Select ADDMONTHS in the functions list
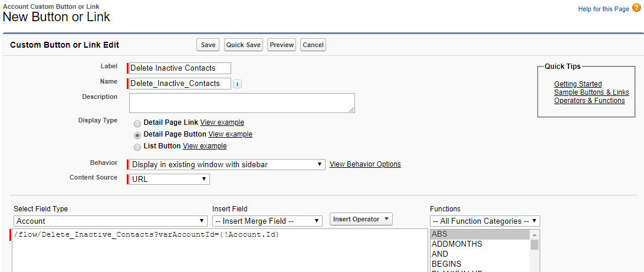644x272 pixels. pyautogui.click(x=479, y=244)
